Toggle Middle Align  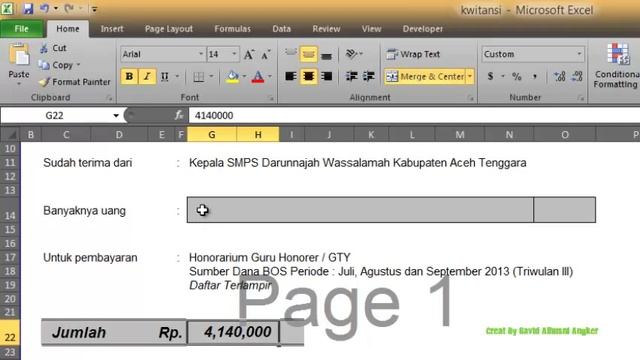[x=308, y=54]
